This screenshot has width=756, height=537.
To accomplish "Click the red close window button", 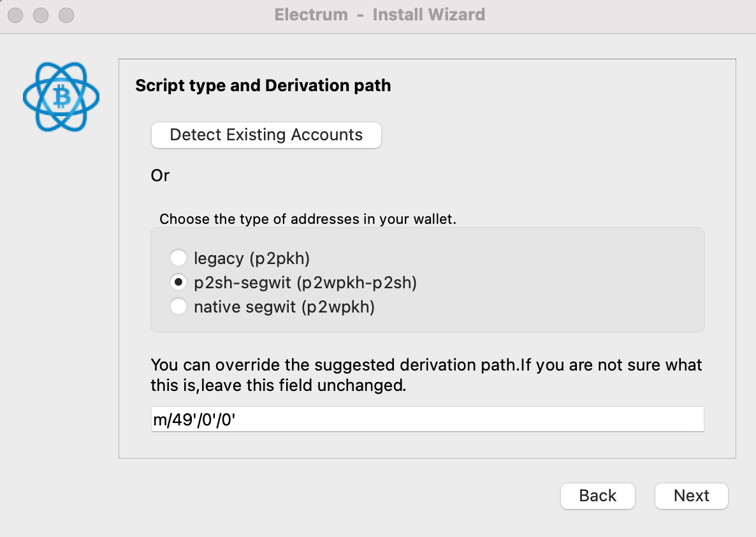I will click(x=15, y=15).
